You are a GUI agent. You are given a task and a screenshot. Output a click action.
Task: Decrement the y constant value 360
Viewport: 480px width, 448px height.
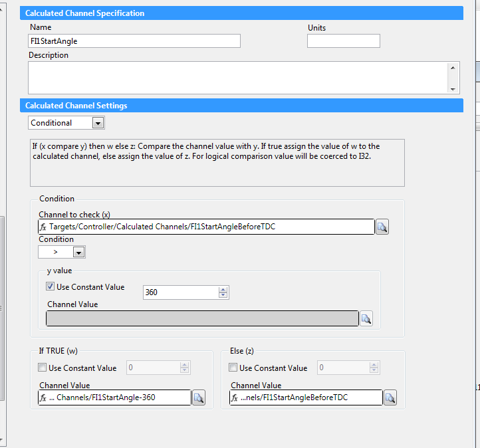click(x=223, y=295)
